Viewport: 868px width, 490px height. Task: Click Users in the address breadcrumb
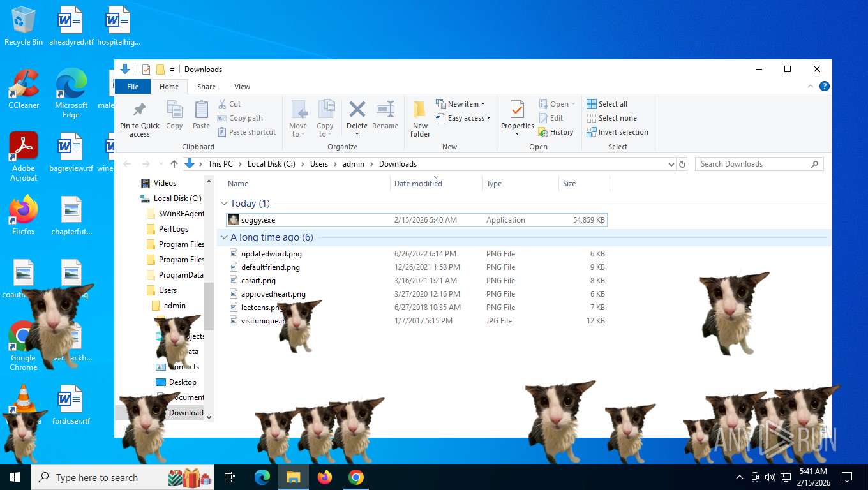[x=319, y=164]
